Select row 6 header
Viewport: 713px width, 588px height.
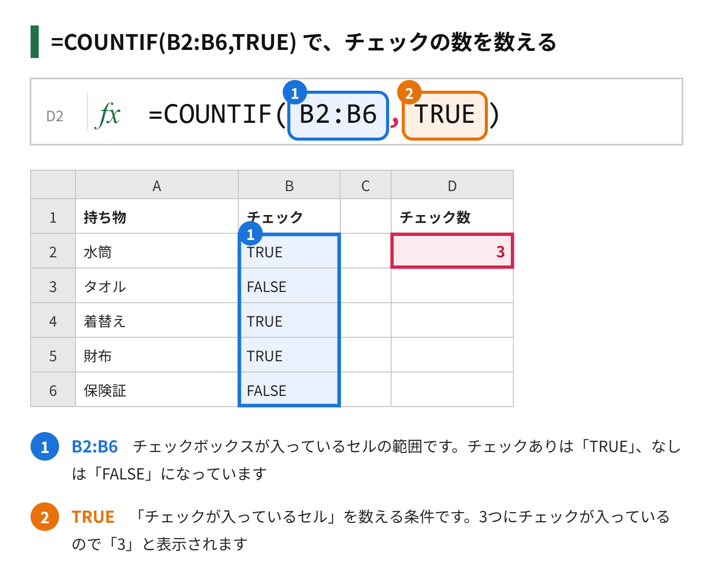[53, 390]
